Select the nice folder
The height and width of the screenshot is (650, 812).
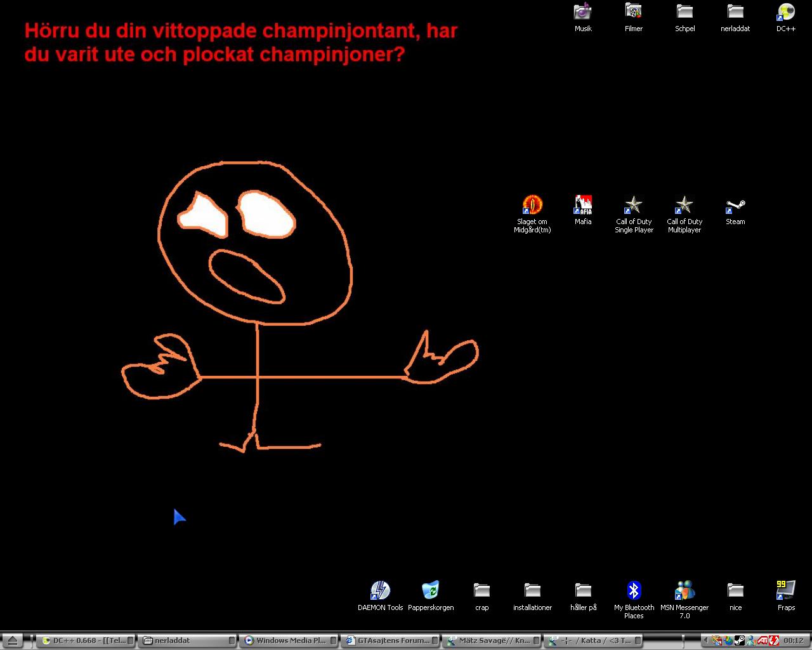735,596
